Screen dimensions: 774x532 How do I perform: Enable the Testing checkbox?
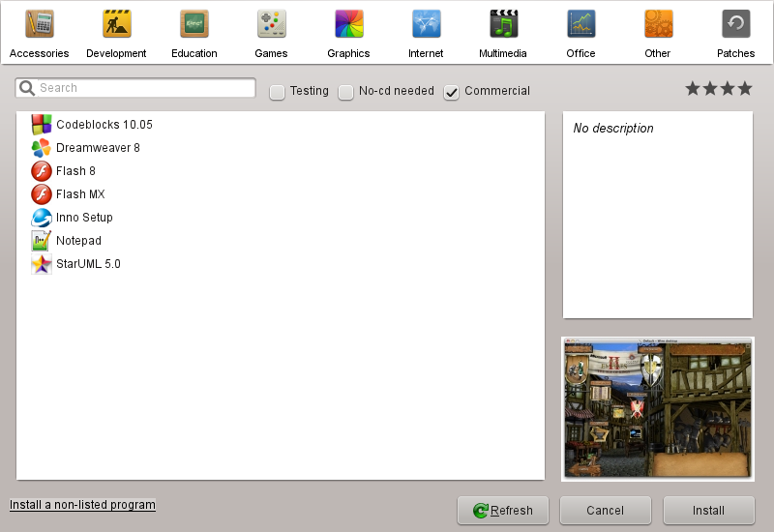(277, 92)
